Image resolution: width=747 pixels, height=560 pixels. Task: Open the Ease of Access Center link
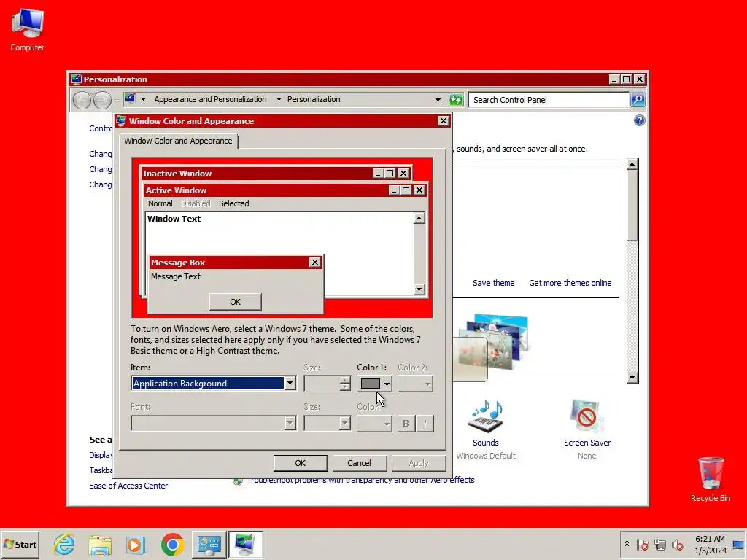(128, 486)
